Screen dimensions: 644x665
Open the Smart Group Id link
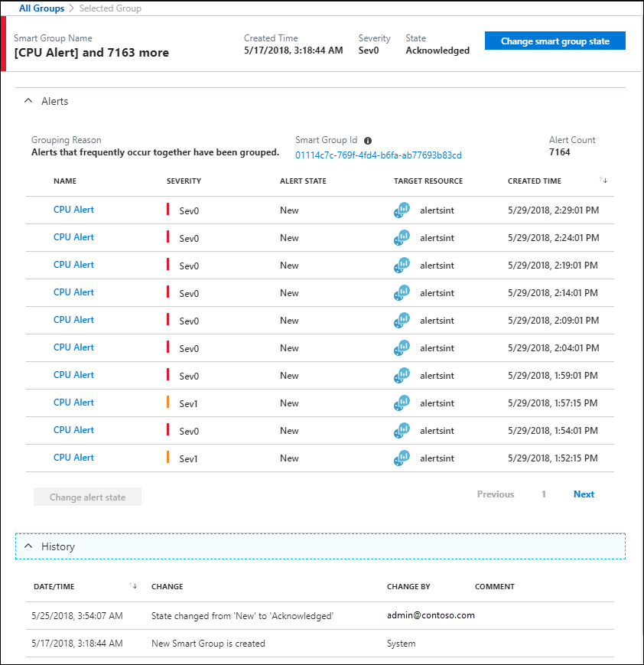378,155
